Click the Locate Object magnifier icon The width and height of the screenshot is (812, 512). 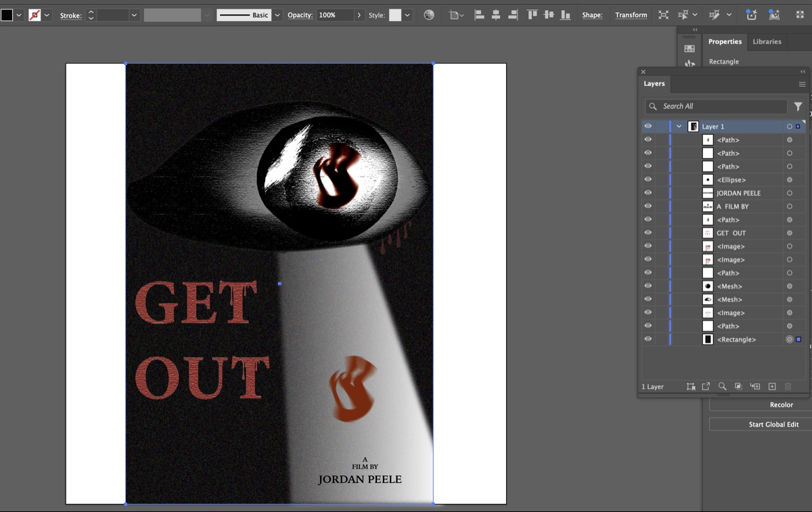pos(722,387)
